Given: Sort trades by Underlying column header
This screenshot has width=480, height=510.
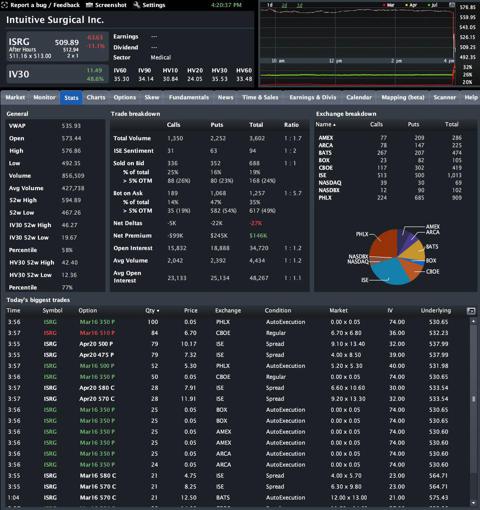Looking at the screenshot, I should (436, 311).
